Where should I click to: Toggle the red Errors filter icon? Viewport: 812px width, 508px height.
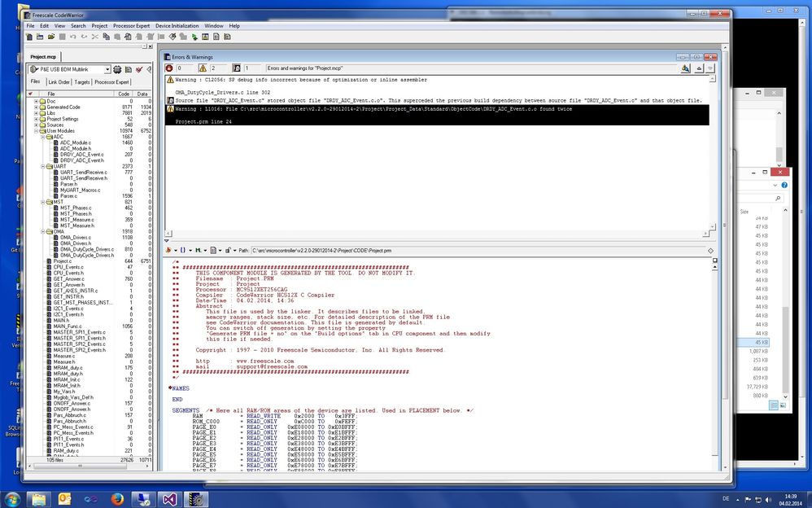(x=168, y=68)
